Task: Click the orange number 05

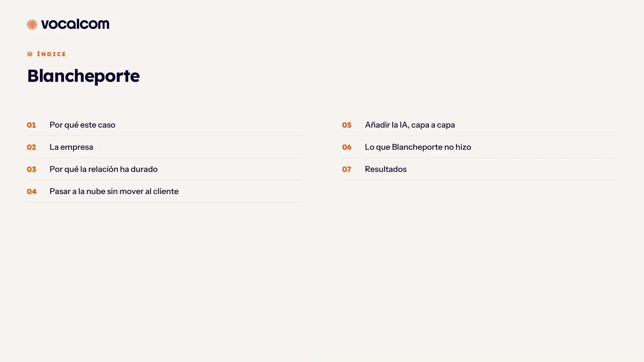Action: pyautogui.click(x=347, y=125)
